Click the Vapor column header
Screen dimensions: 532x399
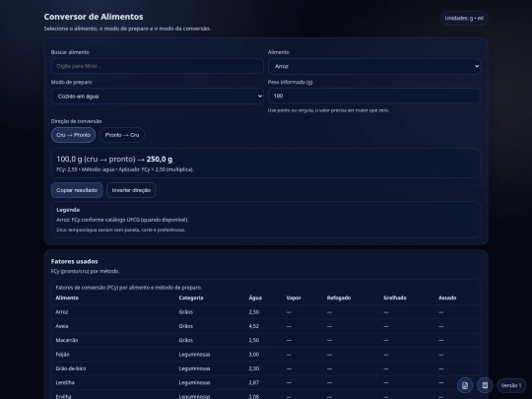click(x=294, y=298)
